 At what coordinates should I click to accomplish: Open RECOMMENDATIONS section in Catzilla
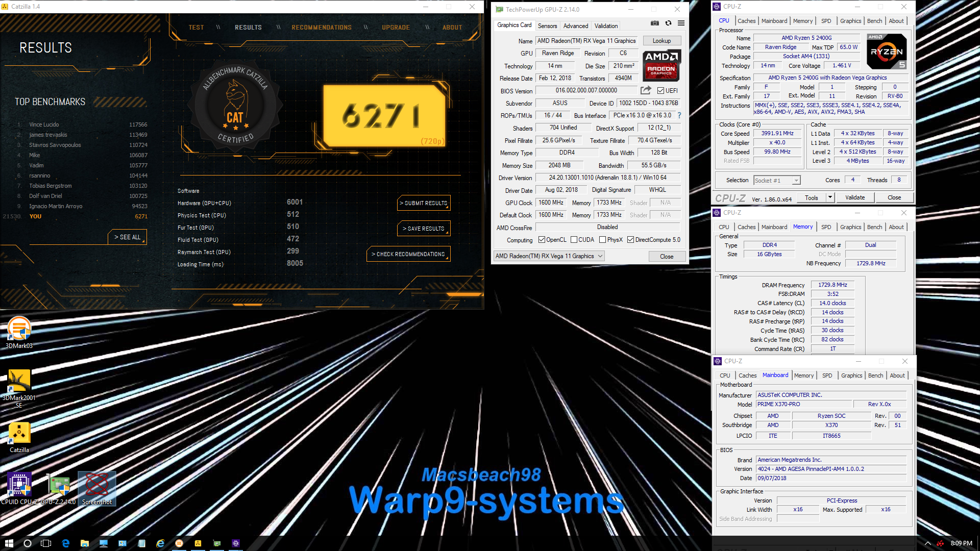[x=322, y=28]
